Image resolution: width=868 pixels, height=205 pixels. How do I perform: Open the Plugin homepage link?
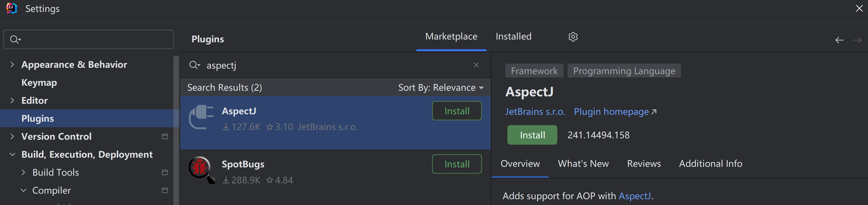click(x=615, y=111)
